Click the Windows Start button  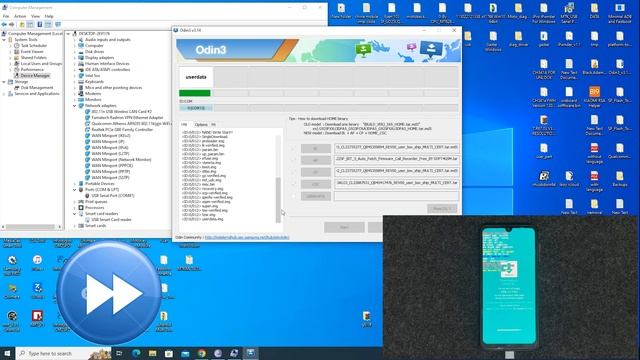[x=7, y=353]
